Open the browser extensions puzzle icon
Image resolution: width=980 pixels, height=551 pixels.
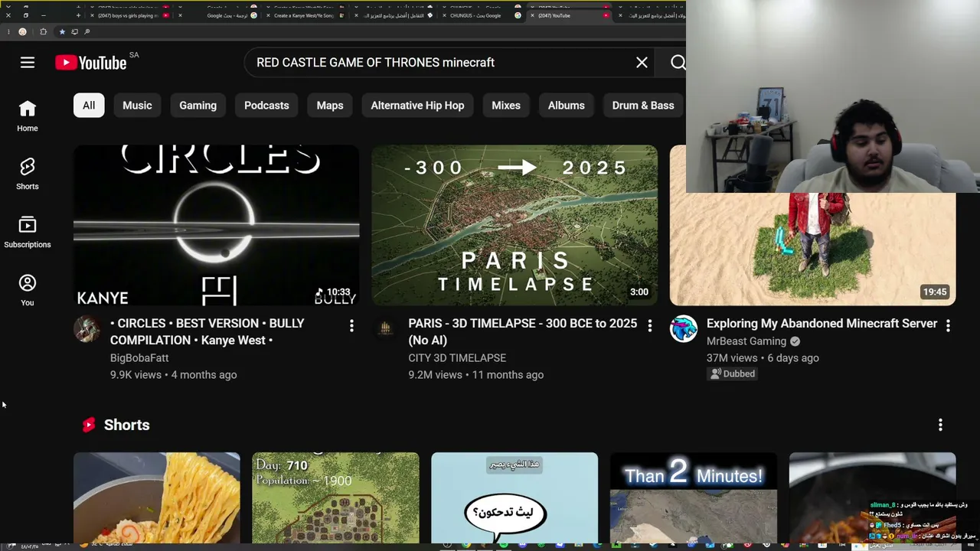(x=43, y=31)
